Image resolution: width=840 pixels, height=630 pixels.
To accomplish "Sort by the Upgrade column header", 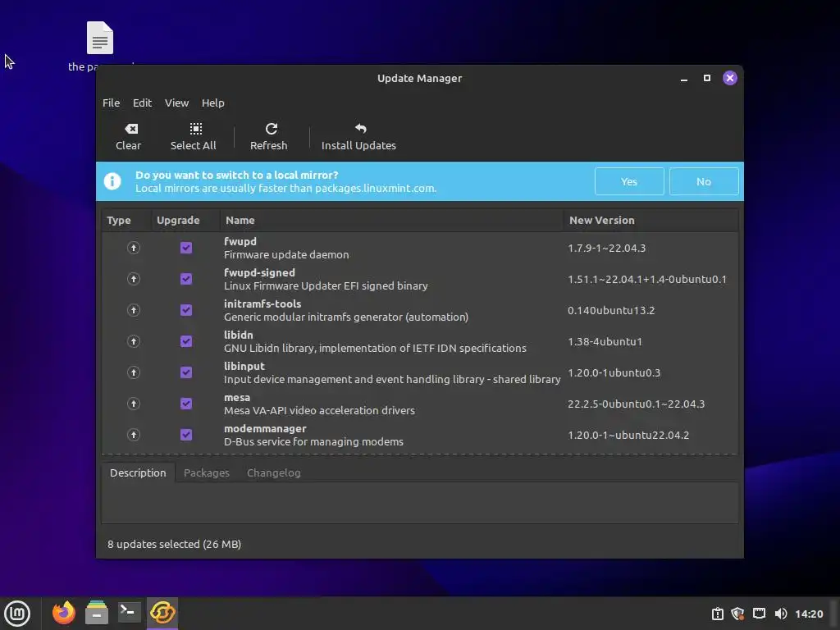I will pos(186,220).
